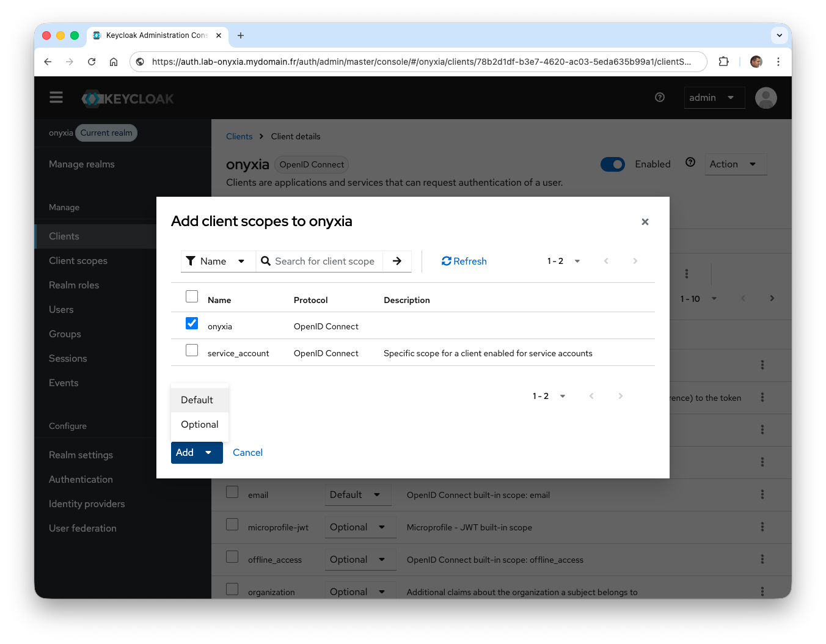Open the Name filter dropdown
The width and height of the screenshot is (826, 644).
[217, 261]
